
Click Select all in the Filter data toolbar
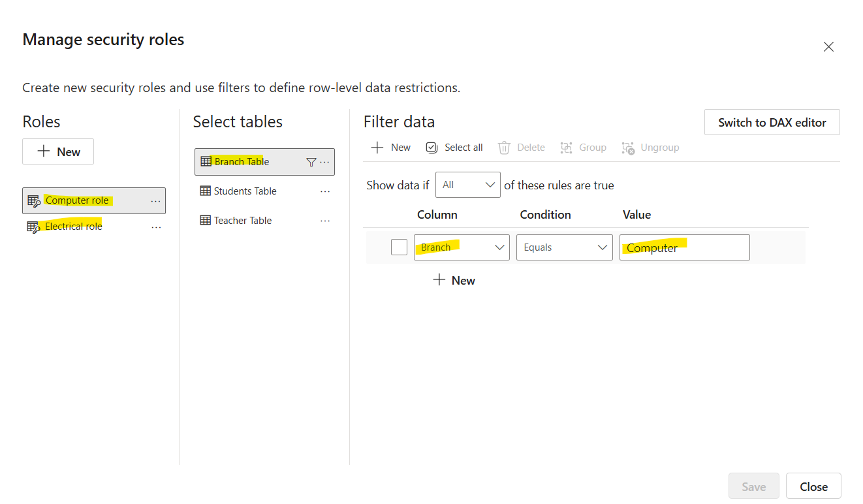click(454, 148)
